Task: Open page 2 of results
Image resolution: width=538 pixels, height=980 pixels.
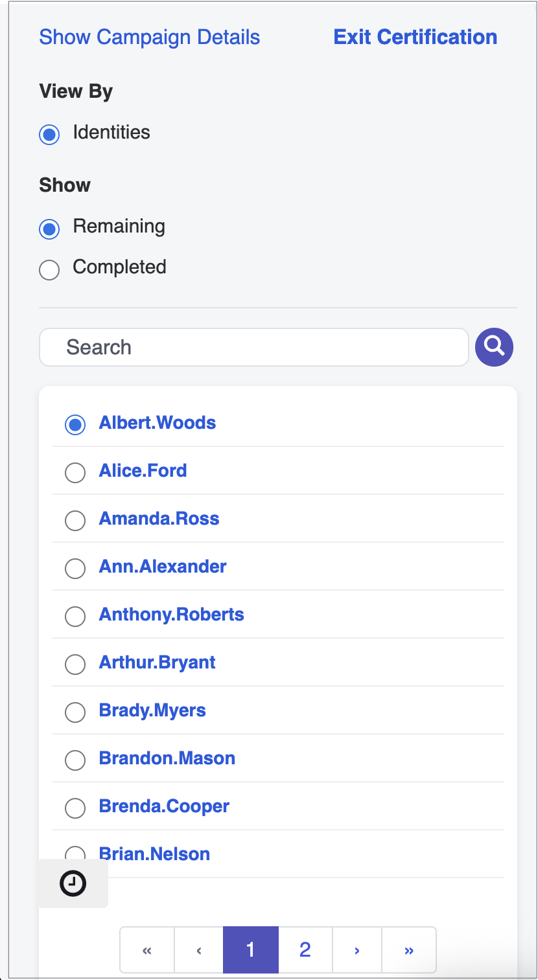Action: [305, 950]
